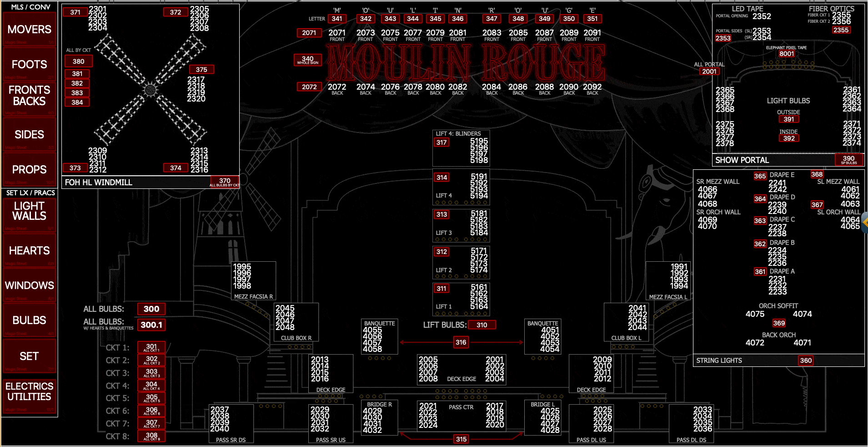Select Lift 4 Blinders group 317
Viewport: 868px width, 447px height.
coord(442,142)
